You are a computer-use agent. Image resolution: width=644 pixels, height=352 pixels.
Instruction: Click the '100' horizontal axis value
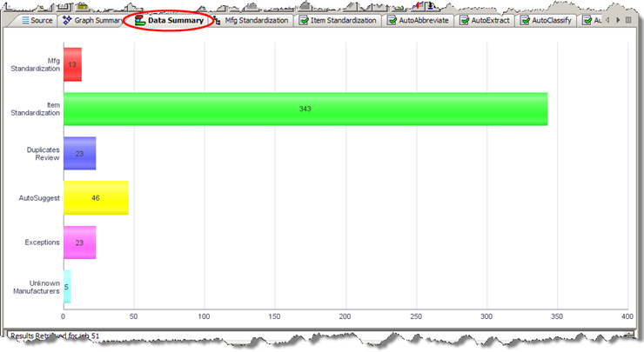point(204,316)
